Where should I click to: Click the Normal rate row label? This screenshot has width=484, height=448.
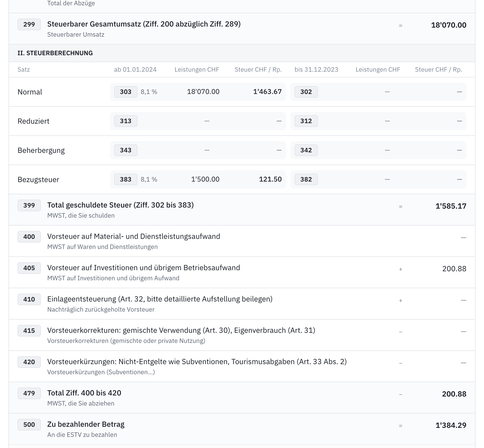30,92
